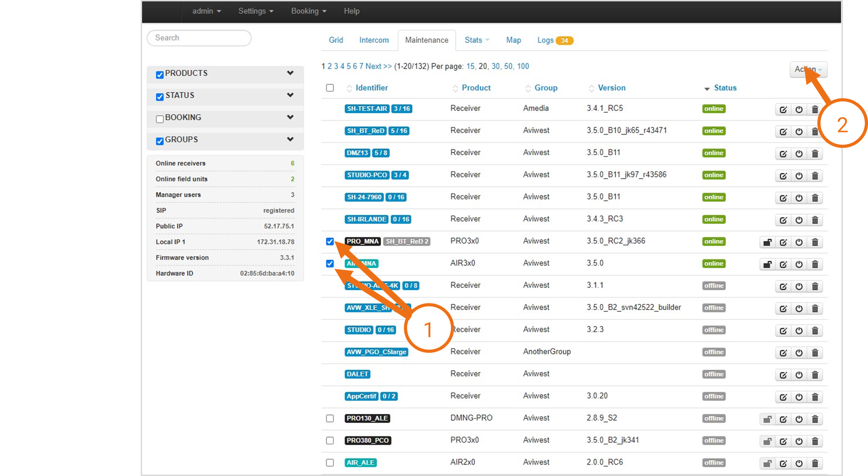The height and width of the screenshot is (476, 868).
Task: Open the Settings dropdown menu
Action: coord(255,11)
